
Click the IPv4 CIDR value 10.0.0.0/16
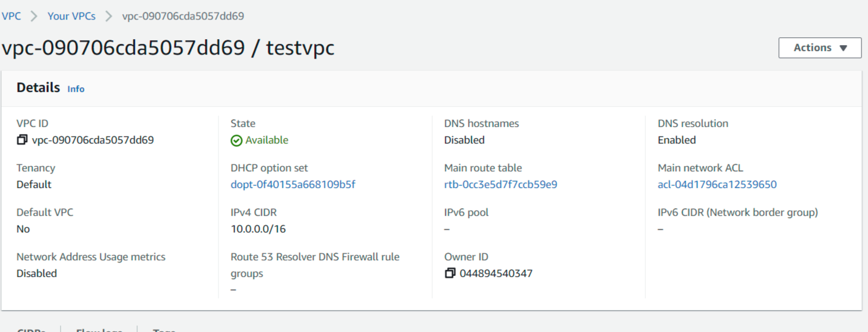tap(258, 229)
